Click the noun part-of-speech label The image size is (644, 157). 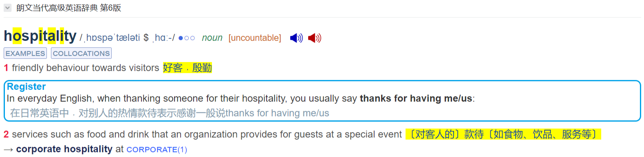tap(212, 38)
